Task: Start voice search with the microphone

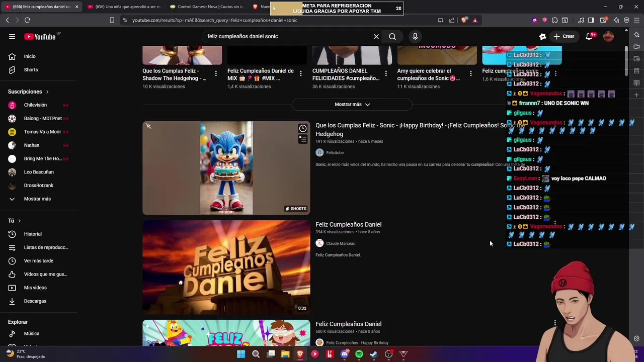Action: pyautogui.click(x=415, y=36)
